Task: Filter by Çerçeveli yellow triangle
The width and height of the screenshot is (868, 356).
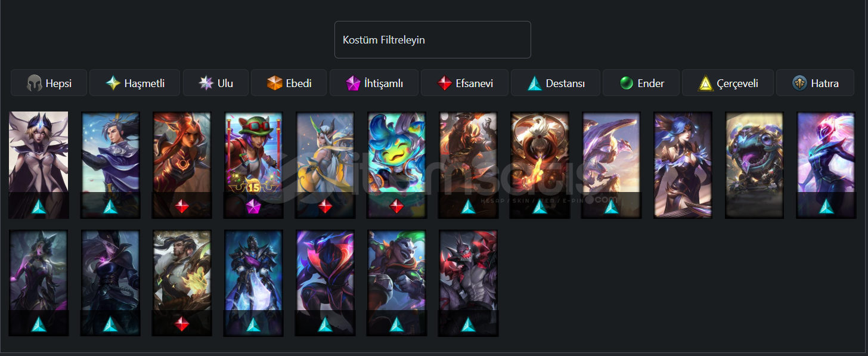Action: 727,83
